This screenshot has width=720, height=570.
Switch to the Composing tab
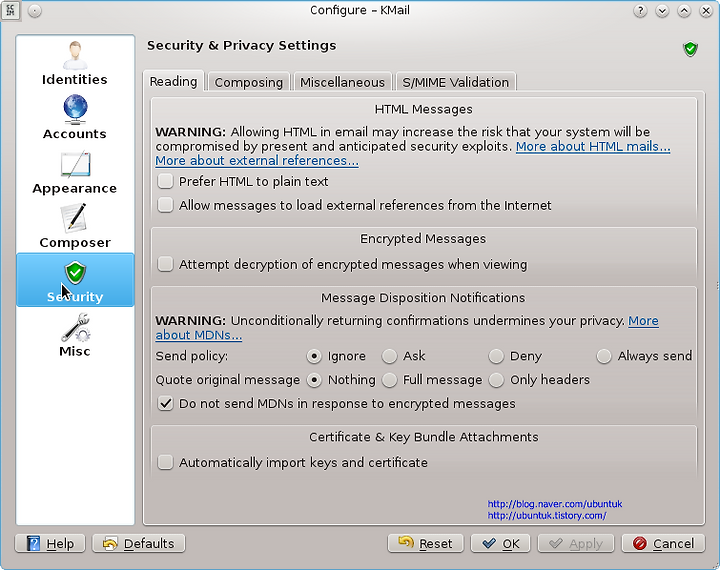click(x=248, y=82)
